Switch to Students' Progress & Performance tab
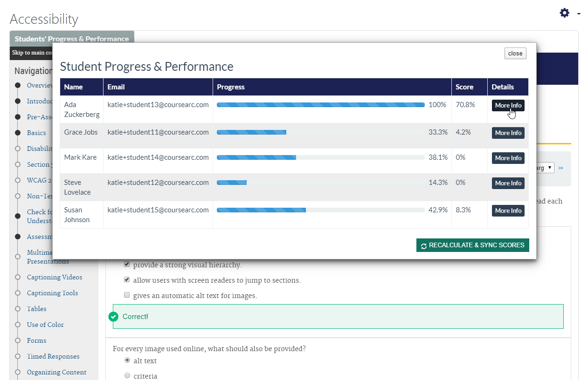This screenshot has width=588, height=380. click(x=72, y=39)
